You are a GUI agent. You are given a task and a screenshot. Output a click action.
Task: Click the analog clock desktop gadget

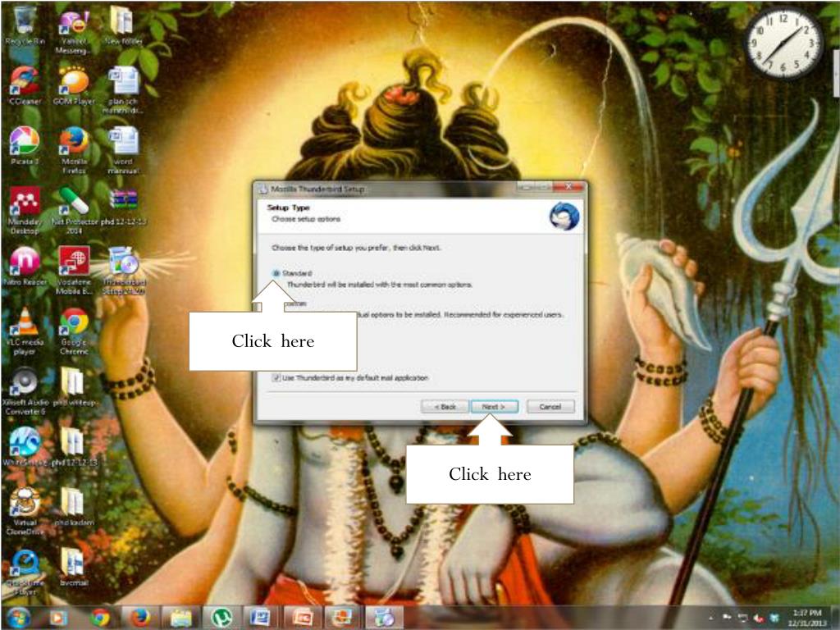pos(783,42)
